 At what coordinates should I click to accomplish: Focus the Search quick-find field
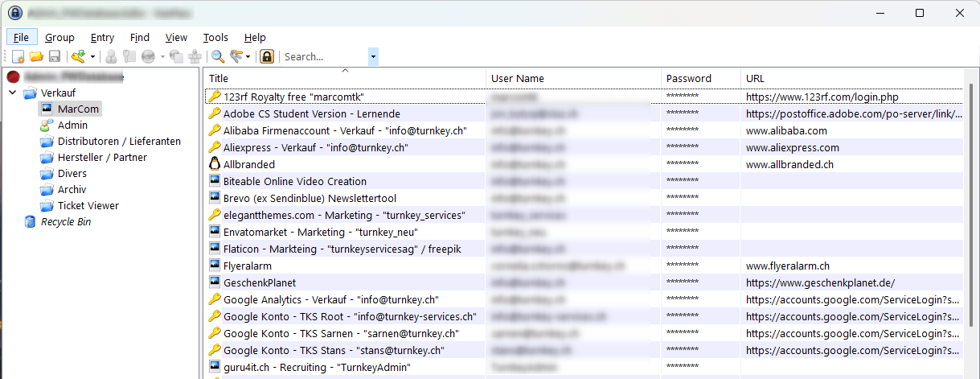(324, 56)
